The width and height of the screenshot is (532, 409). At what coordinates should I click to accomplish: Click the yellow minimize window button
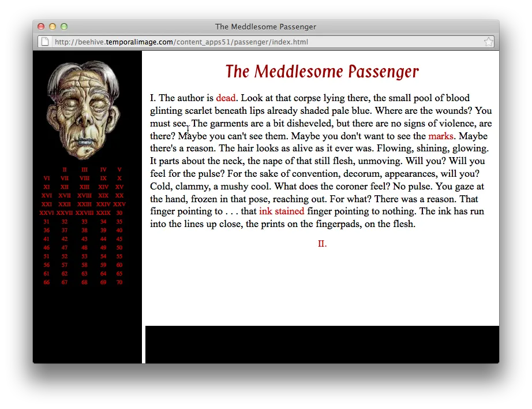pyautogui.click(x=53, y=27)
